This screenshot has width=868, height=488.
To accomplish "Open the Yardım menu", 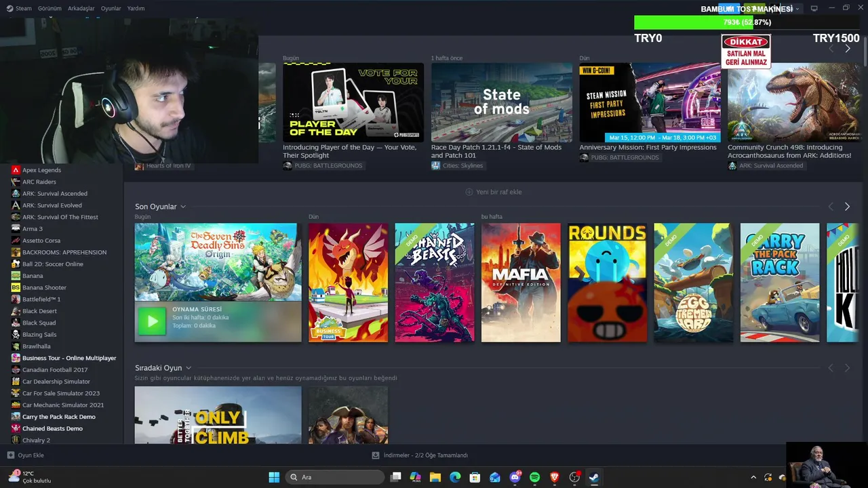I will (136, 8).
